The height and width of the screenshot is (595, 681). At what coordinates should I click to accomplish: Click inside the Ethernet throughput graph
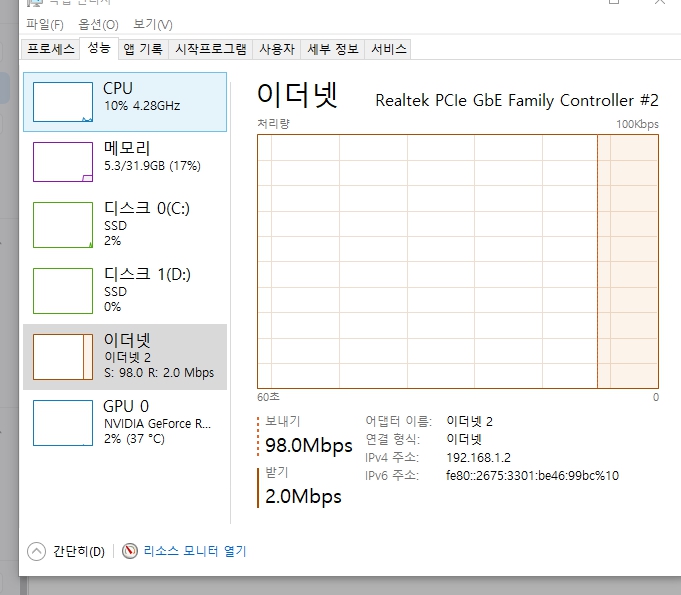click(457, 261)
